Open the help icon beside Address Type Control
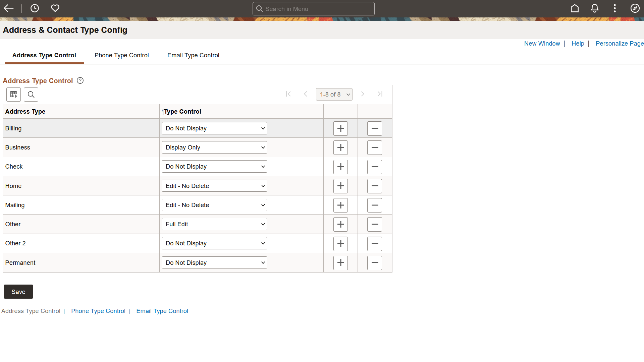Viewport: 644px width, 362px height. pyautogui.click(x=80, y=80)
